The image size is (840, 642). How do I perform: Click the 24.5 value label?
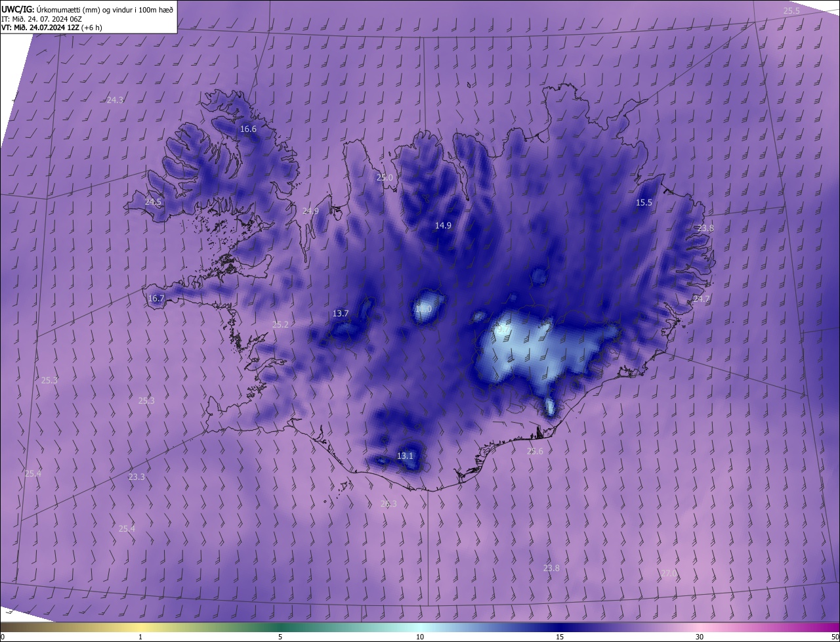click(x=153, y=202)
